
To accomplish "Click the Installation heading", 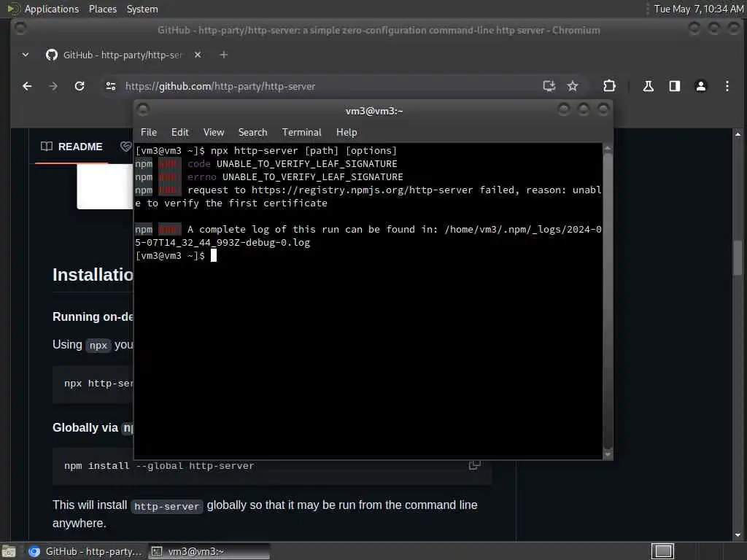I will click(93, 275).
